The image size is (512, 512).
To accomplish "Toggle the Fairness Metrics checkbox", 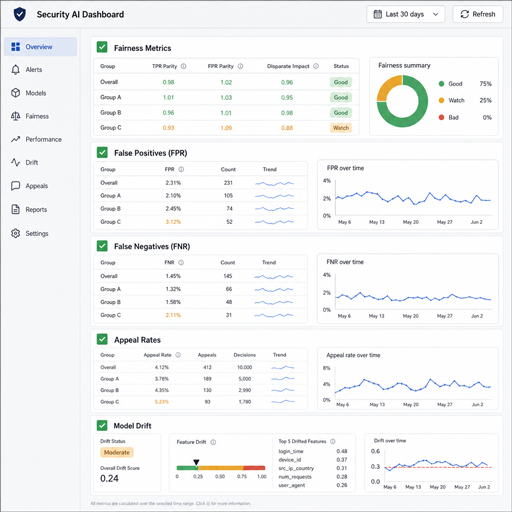I will (x=102, y=47).
